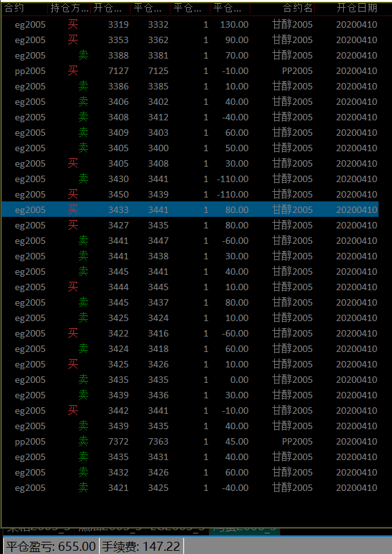This screenshot has height=554, width=392.
Task: Click the profit value 90.00
Action: (236, 41)
